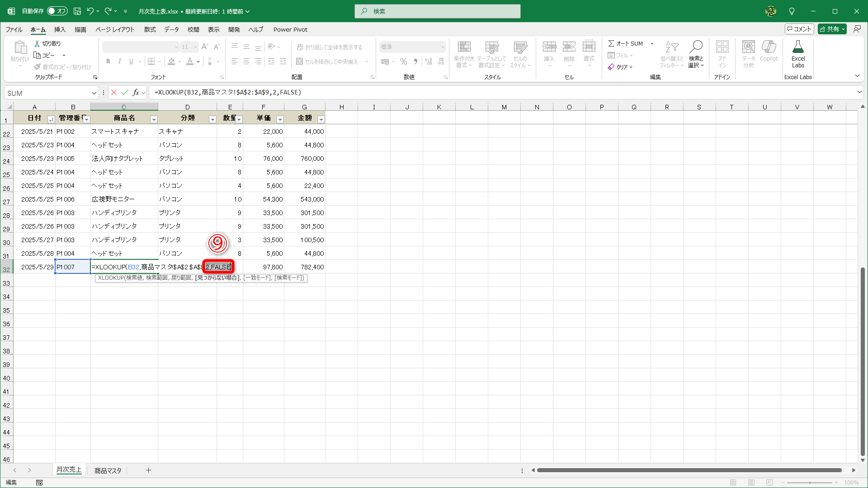Click the コメント button
This screenshot has height=488, width=868.
click(799, 29)
